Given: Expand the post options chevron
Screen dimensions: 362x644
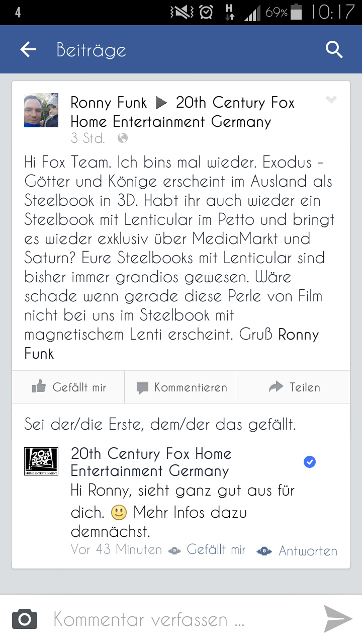Looking at the screenshot, I should (331, 100).
